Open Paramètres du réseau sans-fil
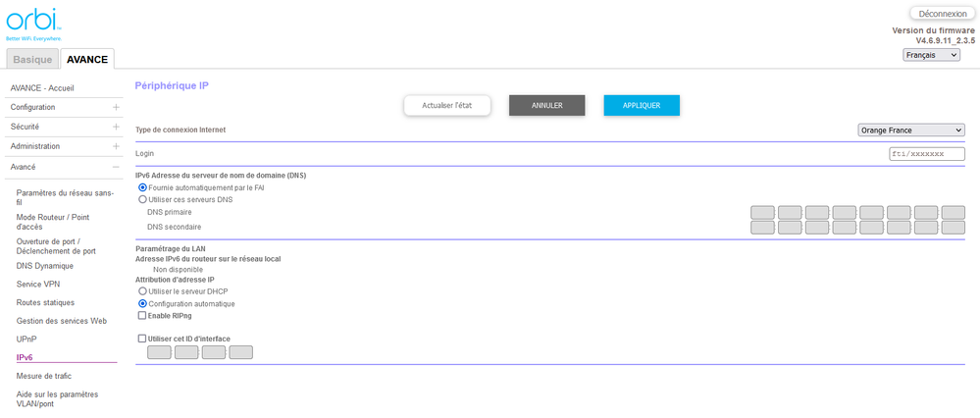The width and height of the screenshot is (980, 418). click(x=65, y=197)
